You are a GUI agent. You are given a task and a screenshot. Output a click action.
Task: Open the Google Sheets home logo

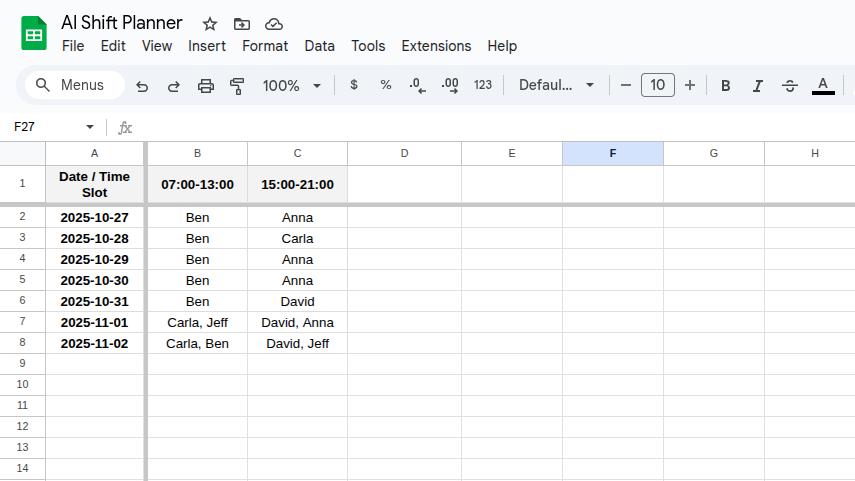[x=34, y=34]
